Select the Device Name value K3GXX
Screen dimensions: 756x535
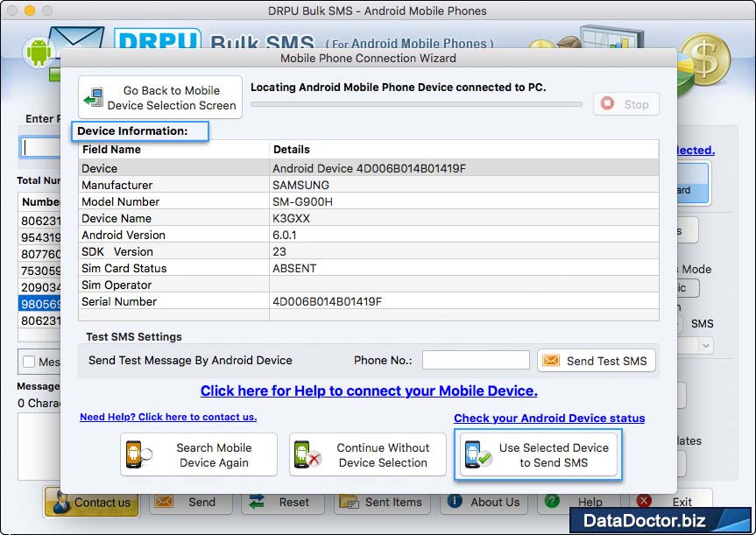point(291,218)
